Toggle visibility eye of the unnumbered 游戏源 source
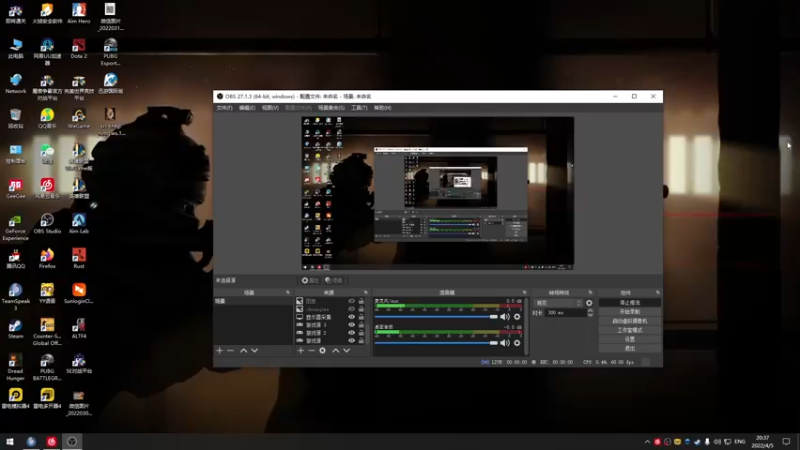The height and width of the screenshot is (450, 800). (x=351, y=340)
